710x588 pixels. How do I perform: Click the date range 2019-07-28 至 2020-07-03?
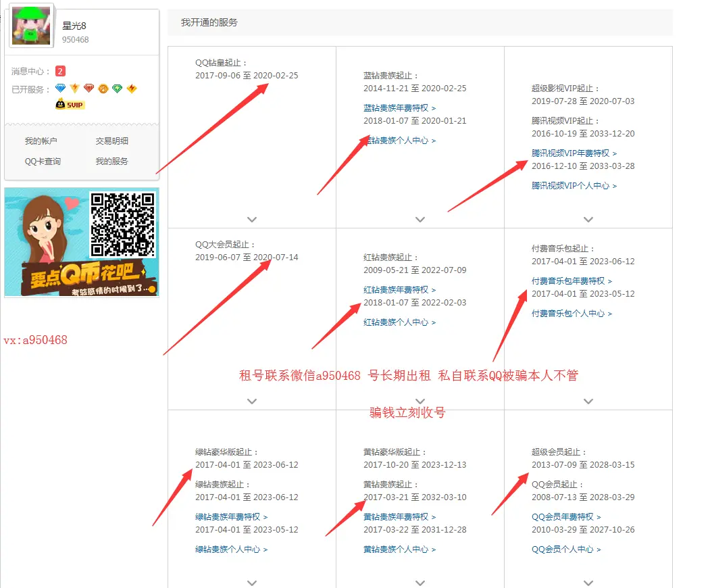pos(583,101)
